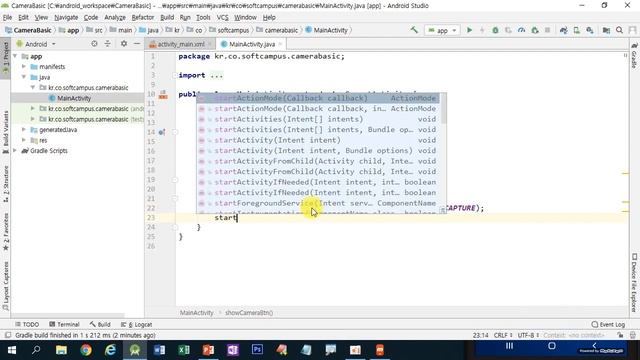Run the app with green play icon
Viewport: 640px width, 360px height.
(469, 30)
